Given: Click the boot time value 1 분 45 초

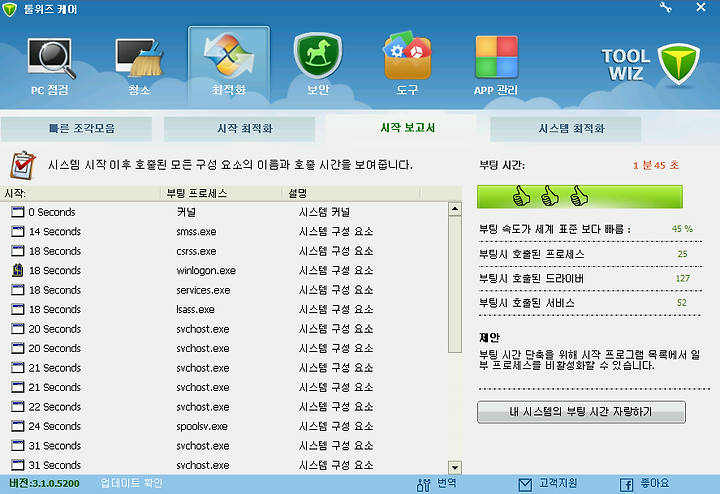Looking at the screenshot, I should [x=656, y=165].
